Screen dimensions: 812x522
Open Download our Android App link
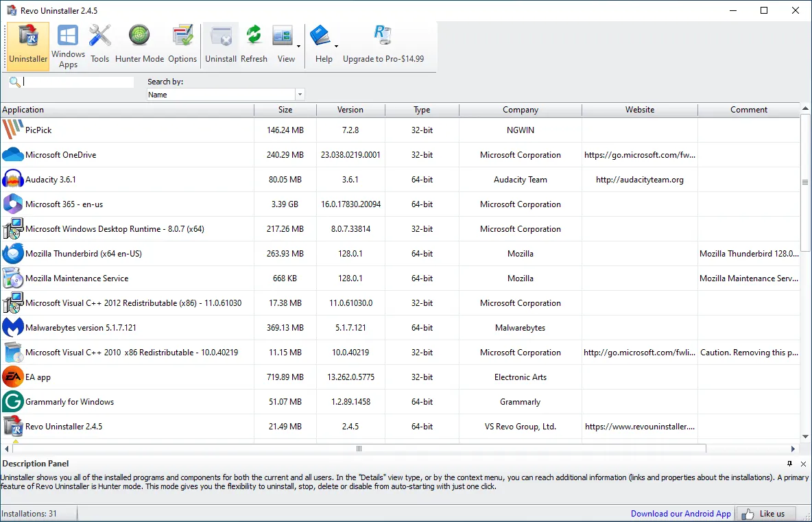coord(680,513)
